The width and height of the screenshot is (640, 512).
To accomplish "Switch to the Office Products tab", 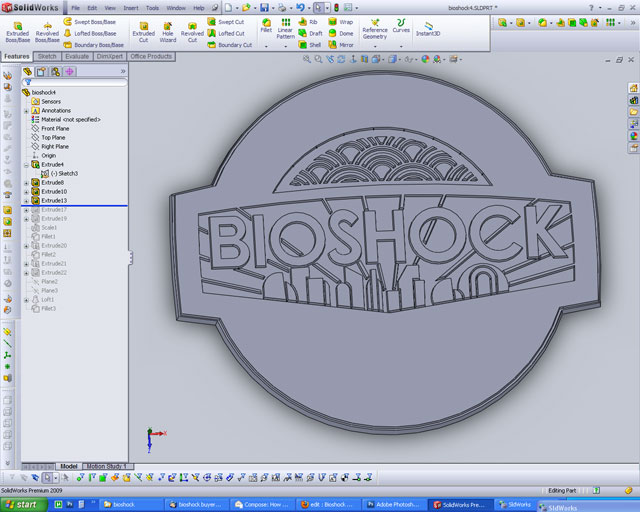I will tap(151, 56).
